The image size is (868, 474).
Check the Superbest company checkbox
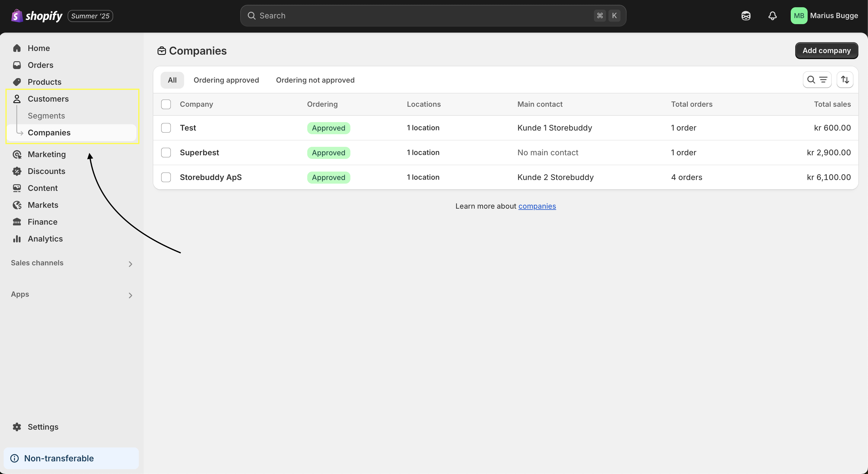click(x=166, y=153)
